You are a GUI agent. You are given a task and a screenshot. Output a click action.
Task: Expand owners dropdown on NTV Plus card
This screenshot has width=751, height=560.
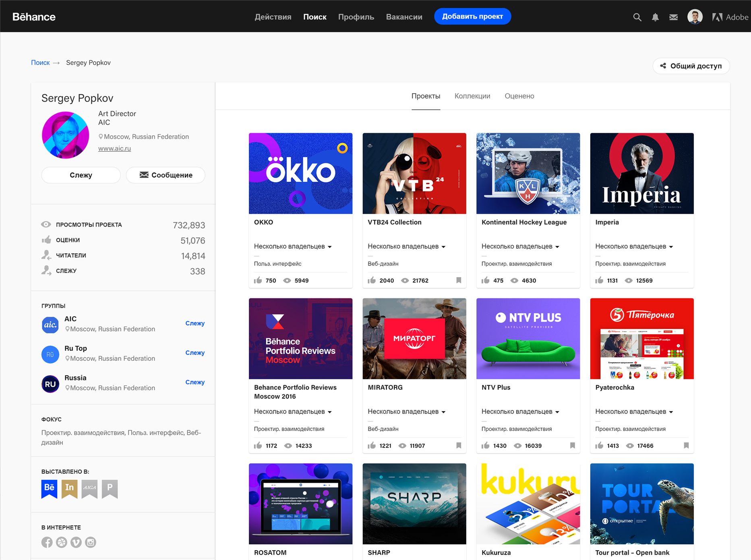pyautogui.click(x=521, y=411)
